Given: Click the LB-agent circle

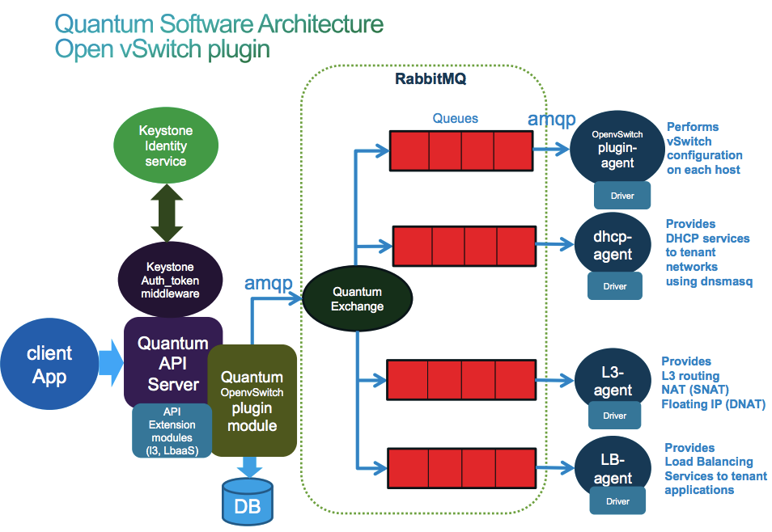Looking at the screenshot, I should [x=613, y=469].
